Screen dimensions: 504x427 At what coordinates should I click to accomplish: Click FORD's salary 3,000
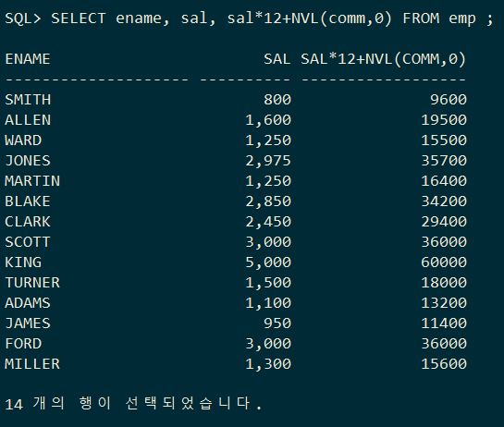(268, 344)
